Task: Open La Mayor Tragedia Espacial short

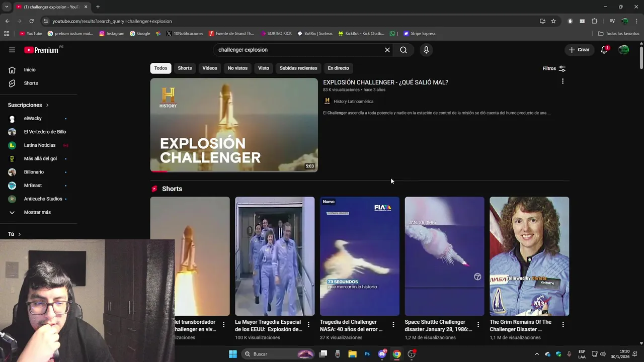Action: [275, 256]
